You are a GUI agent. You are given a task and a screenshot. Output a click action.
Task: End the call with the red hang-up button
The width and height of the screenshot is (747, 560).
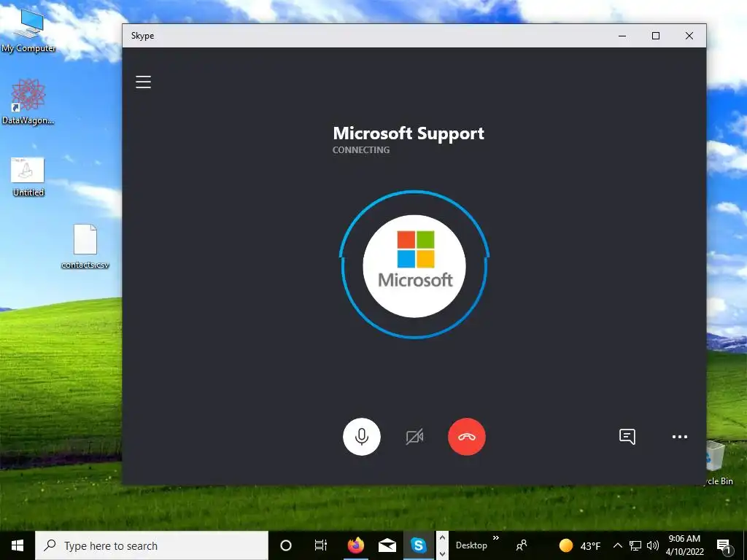pyautogui.click(x=467, y=437)
